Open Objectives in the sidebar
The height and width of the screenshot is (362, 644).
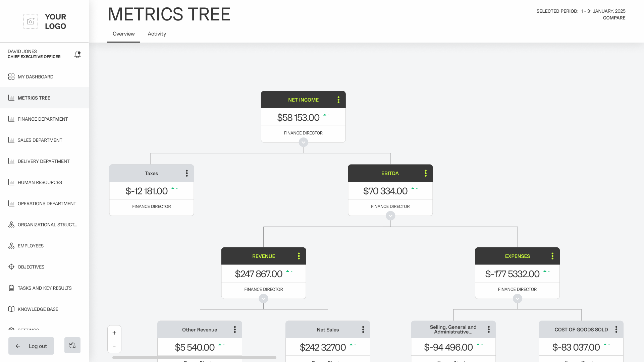pyautogui.click(x=31, y=267)
